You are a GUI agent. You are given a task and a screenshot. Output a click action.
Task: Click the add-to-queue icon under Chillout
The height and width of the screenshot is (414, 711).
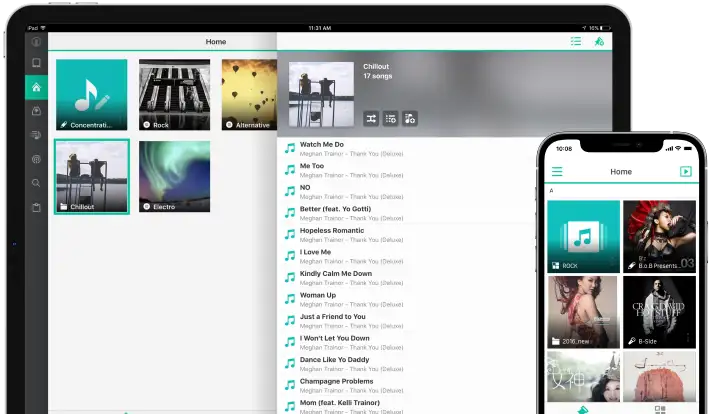(390, 119)
